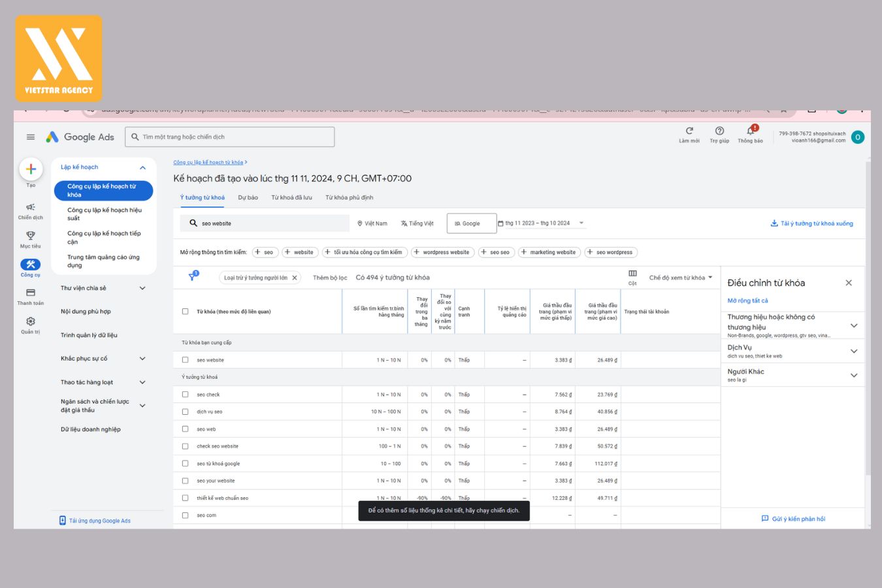Image resolution: width=882 pixels, height=588 pixels.
Task: Check the 'seo từ khoá google' row checkbox
Action: 185,463
